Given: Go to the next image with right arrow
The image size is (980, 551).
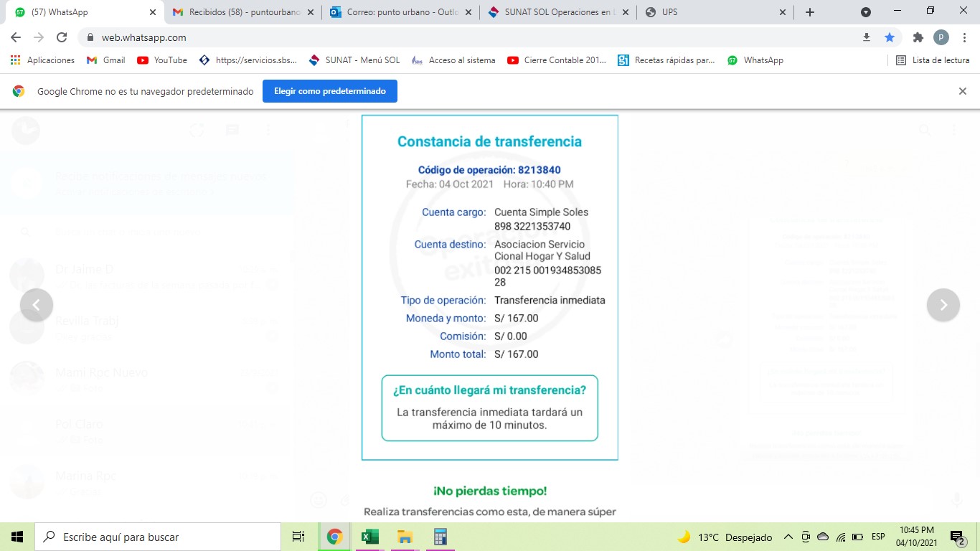Looking at the screenshot, I should 943,305.
